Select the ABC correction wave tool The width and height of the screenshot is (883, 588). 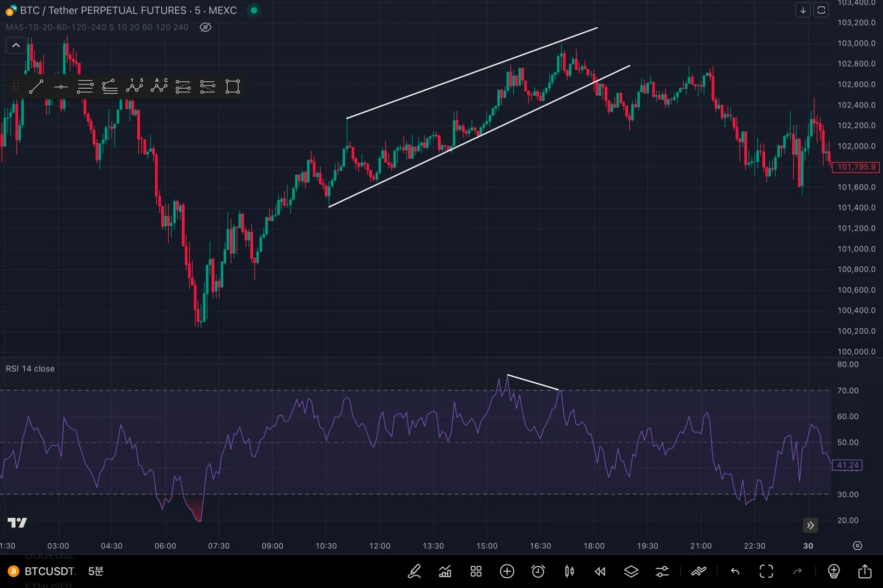[159, 87]
